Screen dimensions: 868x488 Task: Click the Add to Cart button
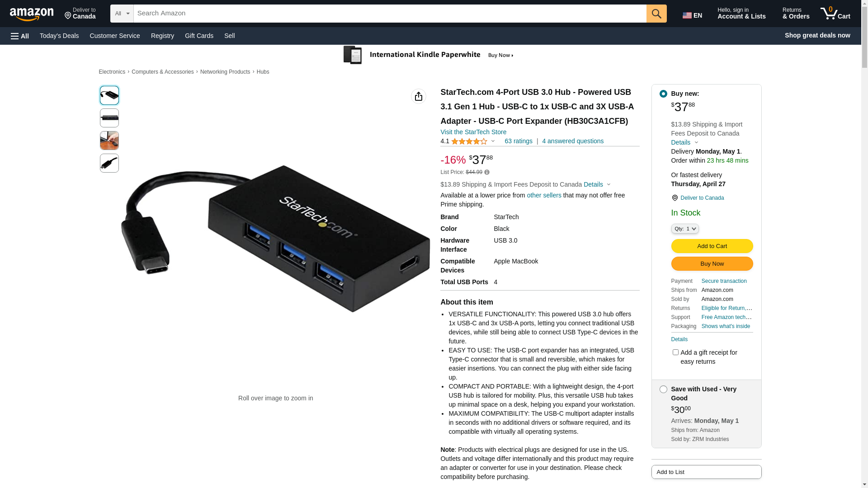[x=712, y=246]
